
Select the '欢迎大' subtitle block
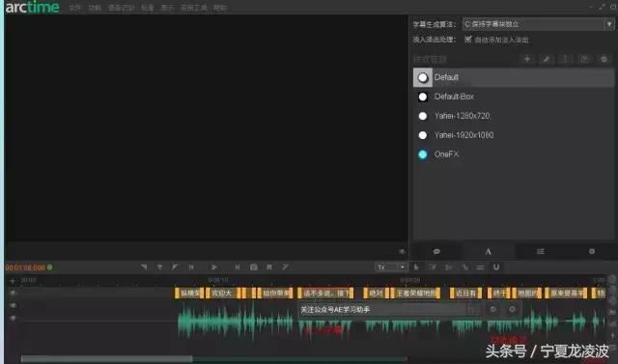click(x=223, y=294)
